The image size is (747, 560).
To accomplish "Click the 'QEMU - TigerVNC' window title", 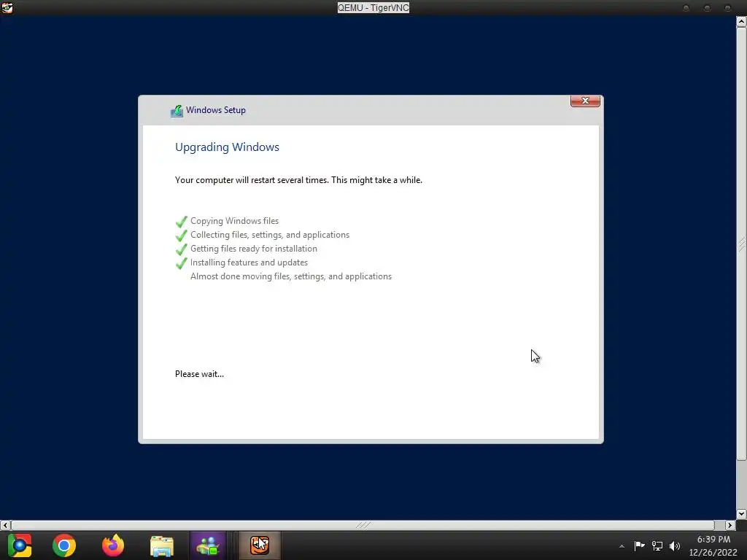I will tap(373, 7).
